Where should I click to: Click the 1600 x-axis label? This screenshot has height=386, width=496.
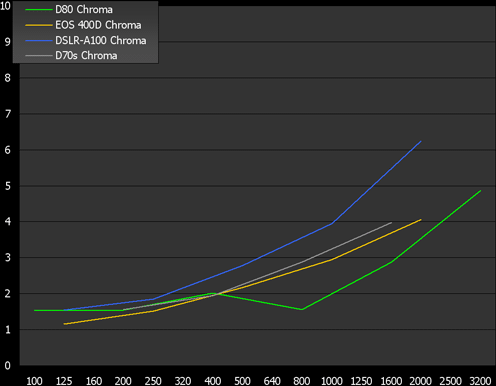[391, 381]
